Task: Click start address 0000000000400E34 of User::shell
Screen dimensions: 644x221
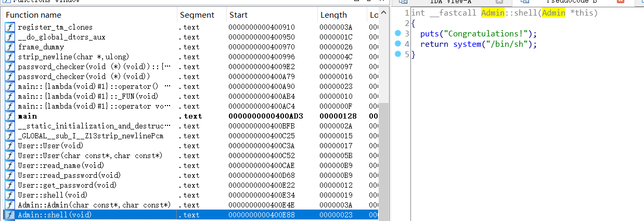Action: click(x=262, y=195)
